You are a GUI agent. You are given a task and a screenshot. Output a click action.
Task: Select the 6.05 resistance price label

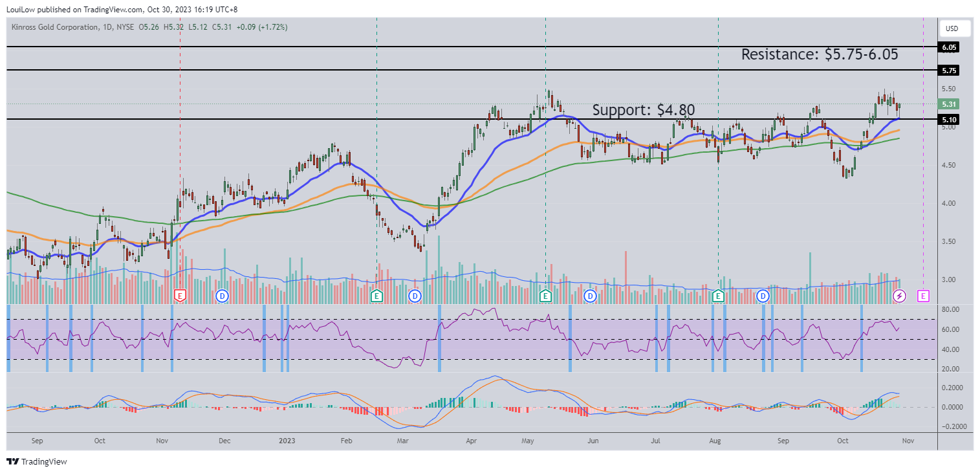coord(949,47)
